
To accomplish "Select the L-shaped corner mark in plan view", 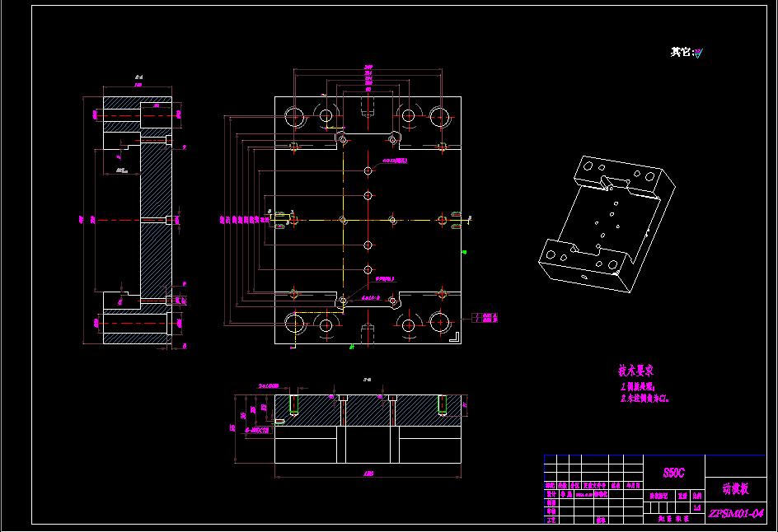I will (x=454, y=336).
